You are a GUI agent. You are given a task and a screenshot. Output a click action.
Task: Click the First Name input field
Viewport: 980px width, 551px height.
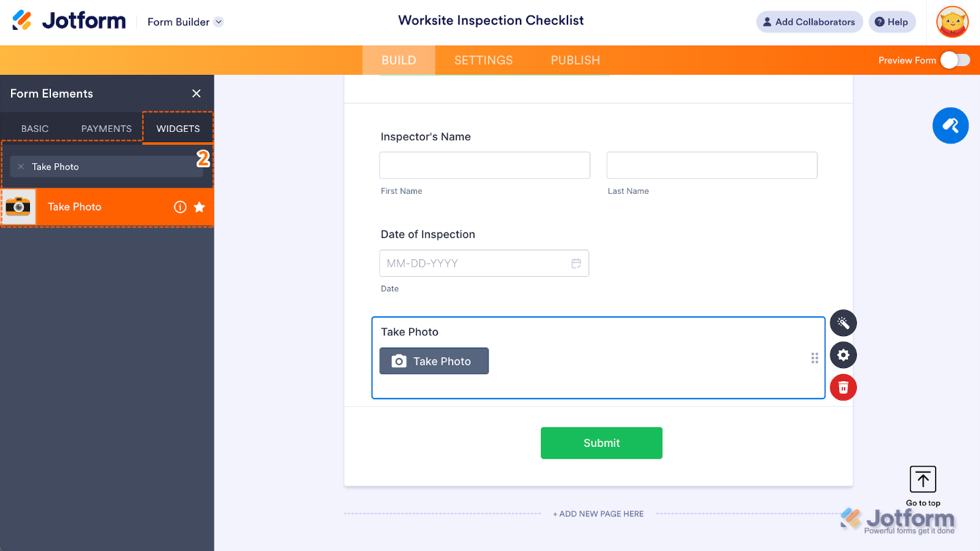click(485, 165)
